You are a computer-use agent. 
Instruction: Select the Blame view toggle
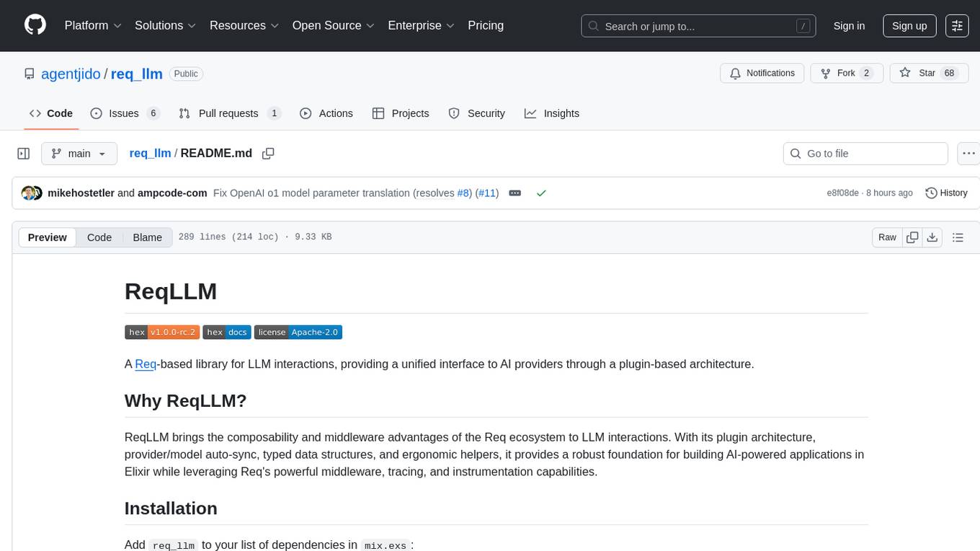(147, 237)
